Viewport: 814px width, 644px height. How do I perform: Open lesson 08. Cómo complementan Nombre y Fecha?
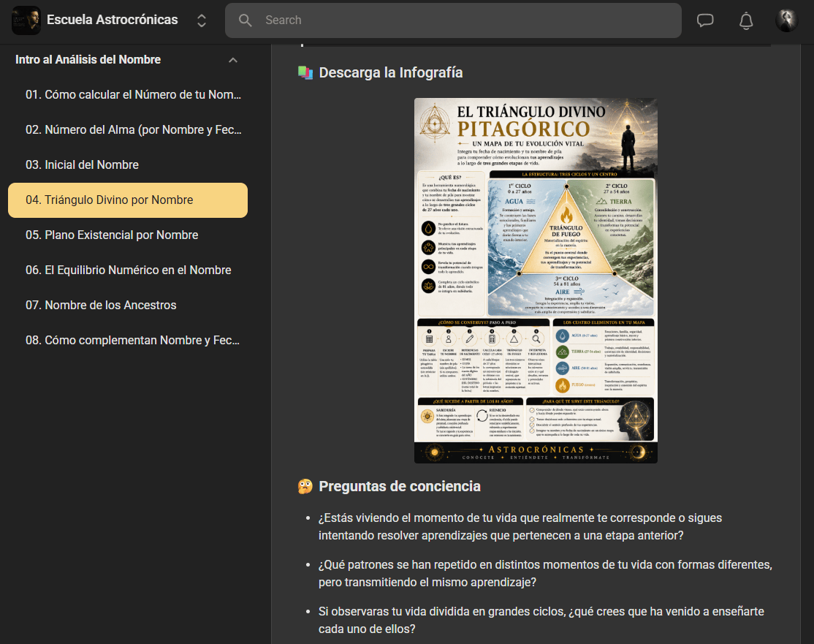click(128, 340)
